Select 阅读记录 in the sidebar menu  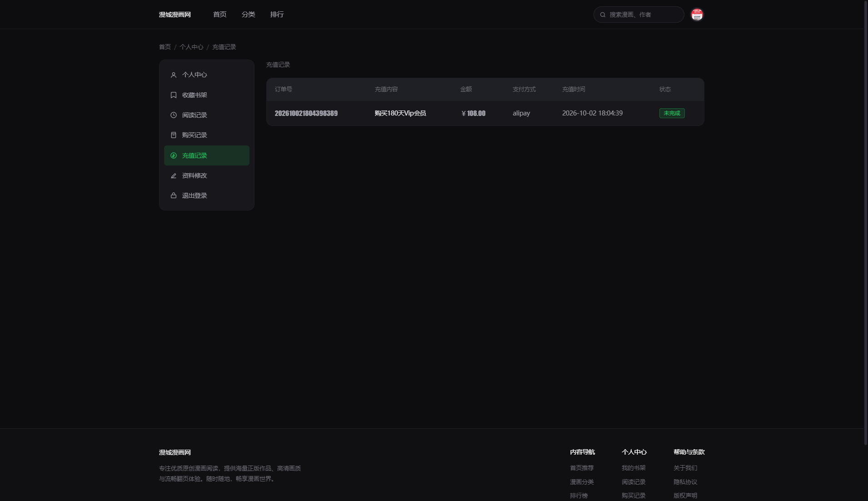(207, 115)
